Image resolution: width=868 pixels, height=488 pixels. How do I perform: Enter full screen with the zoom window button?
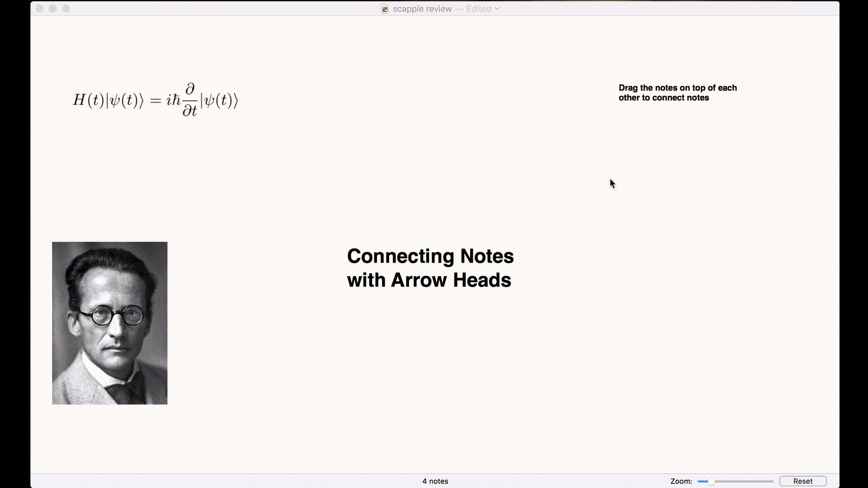(x=66, y=9)
